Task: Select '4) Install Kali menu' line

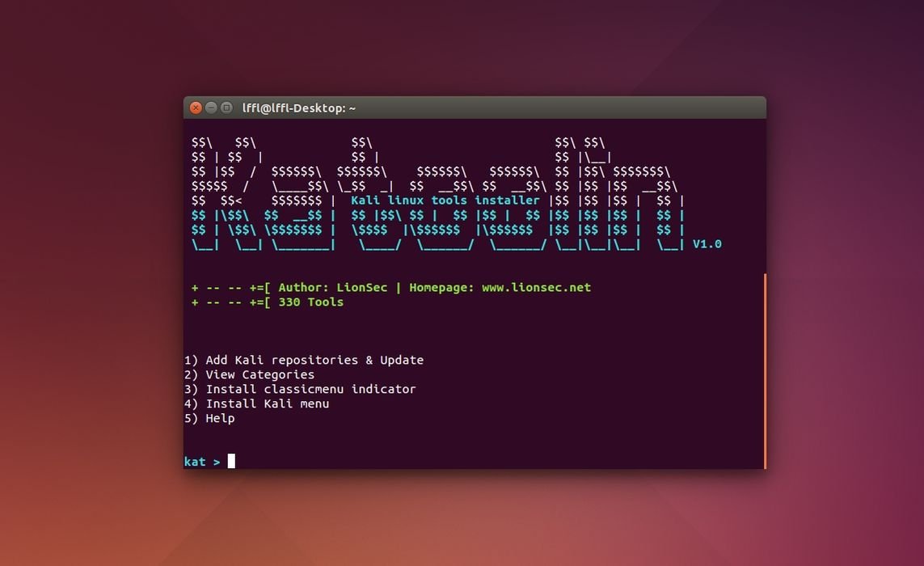Action: (257, 403)
